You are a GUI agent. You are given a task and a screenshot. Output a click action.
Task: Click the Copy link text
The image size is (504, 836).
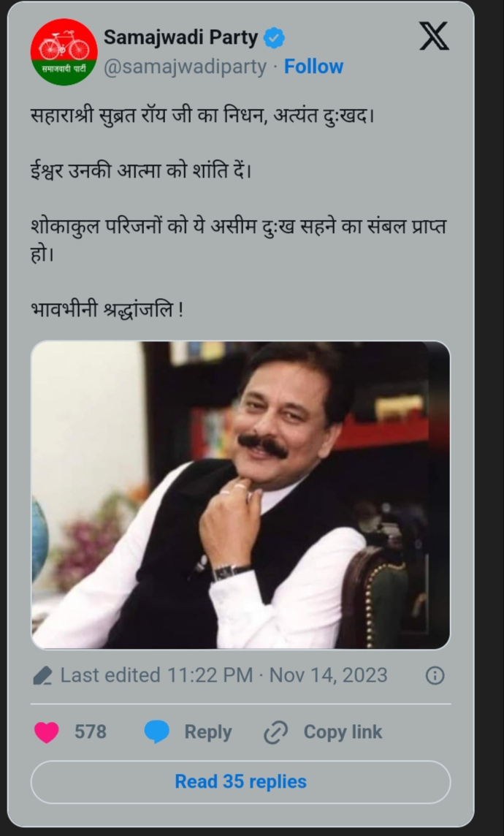coord(343,732)
